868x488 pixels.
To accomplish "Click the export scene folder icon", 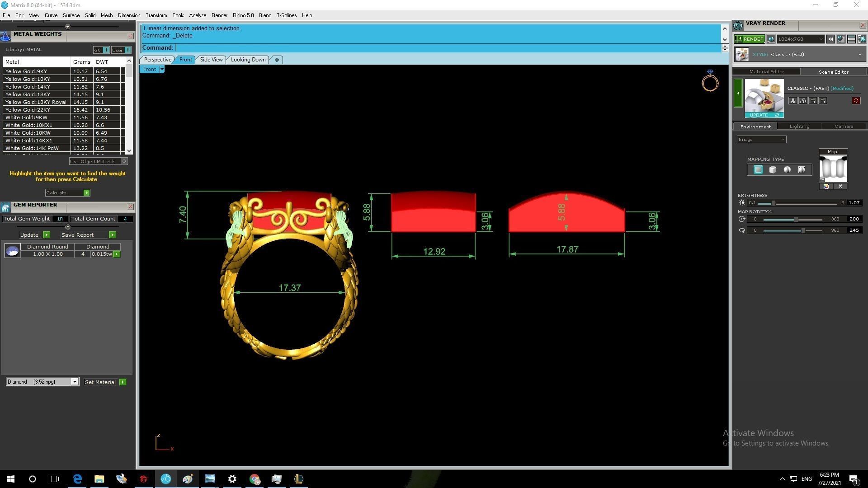I will [823, 101].
